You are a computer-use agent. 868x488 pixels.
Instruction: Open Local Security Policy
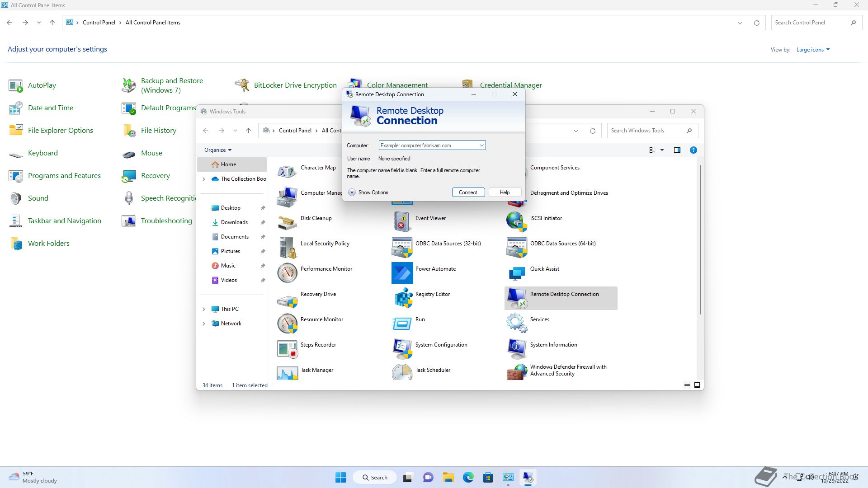click(314, 247)
